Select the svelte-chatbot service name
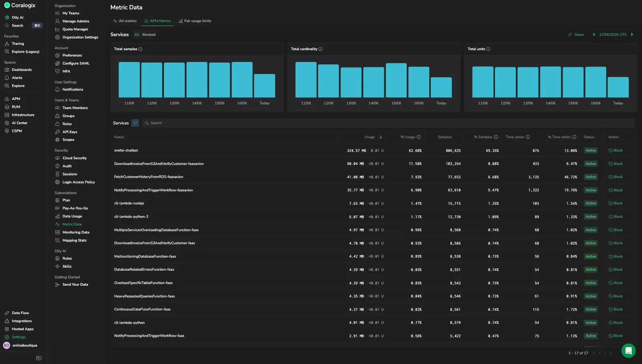Screen dimensions: 642x364 pos(126,150)
